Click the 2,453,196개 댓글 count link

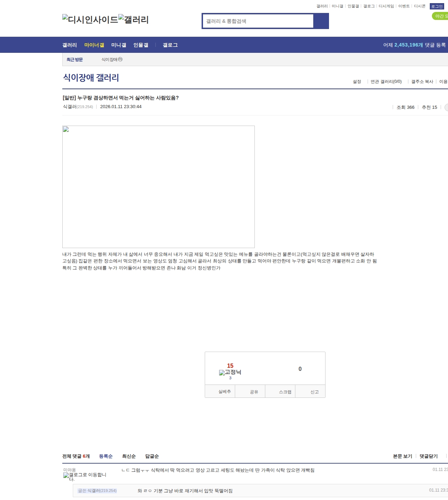click(x=408, y=45)
